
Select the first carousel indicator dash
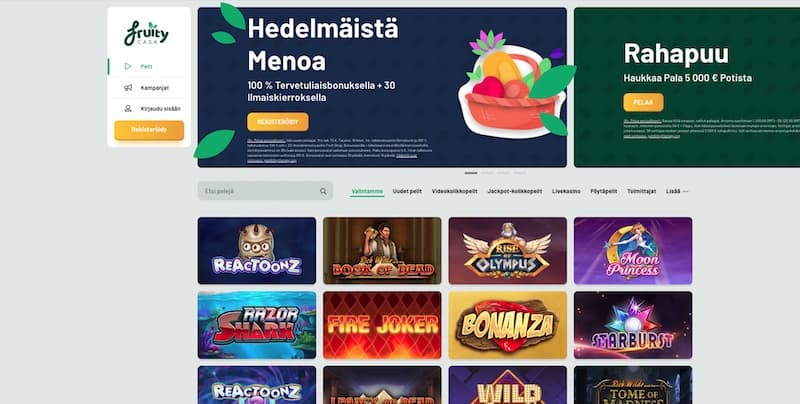pyautogui.click(x=470, y=173)
